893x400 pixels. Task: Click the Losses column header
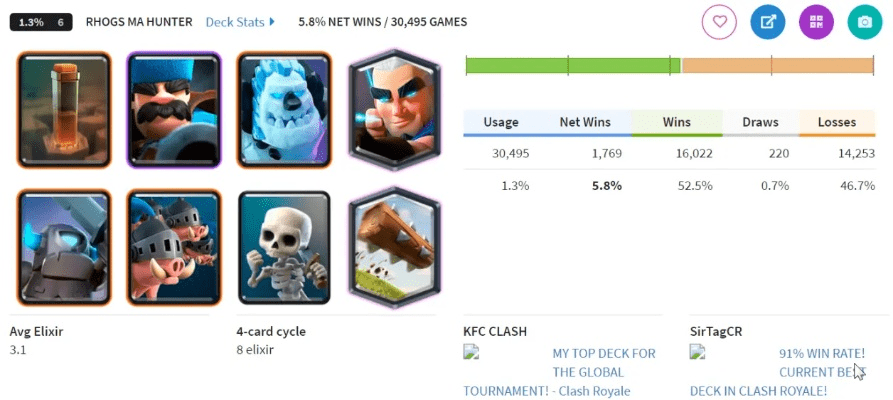coord(837,123)
